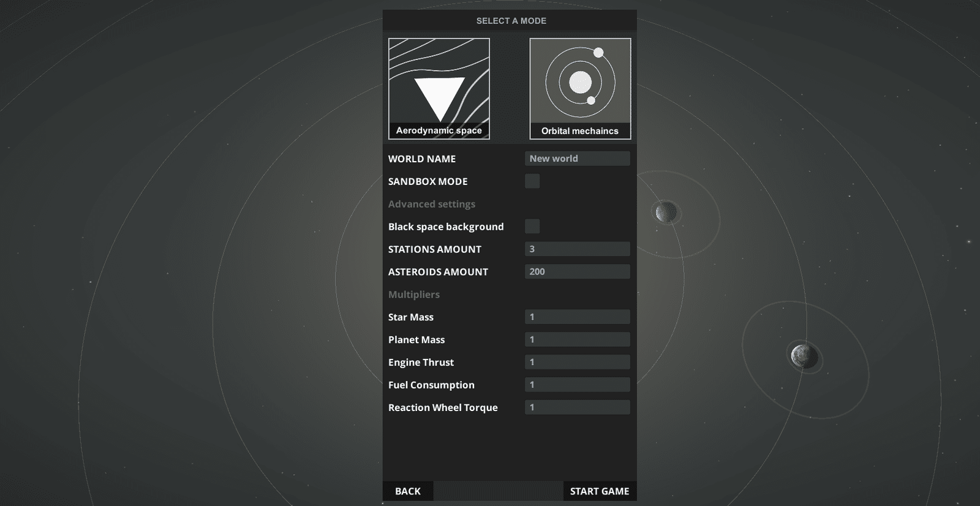Click the lower orbiting planet icon dot

(x=591, y=100)
